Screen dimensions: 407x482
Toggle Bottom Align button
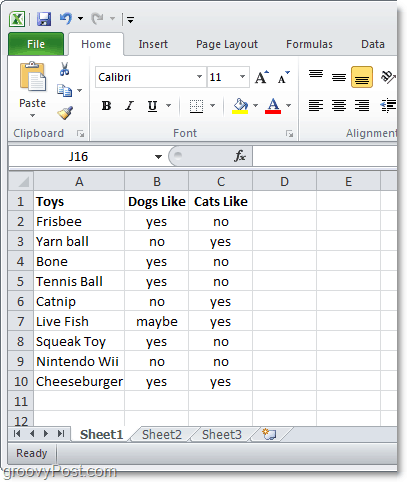[362, 77]
